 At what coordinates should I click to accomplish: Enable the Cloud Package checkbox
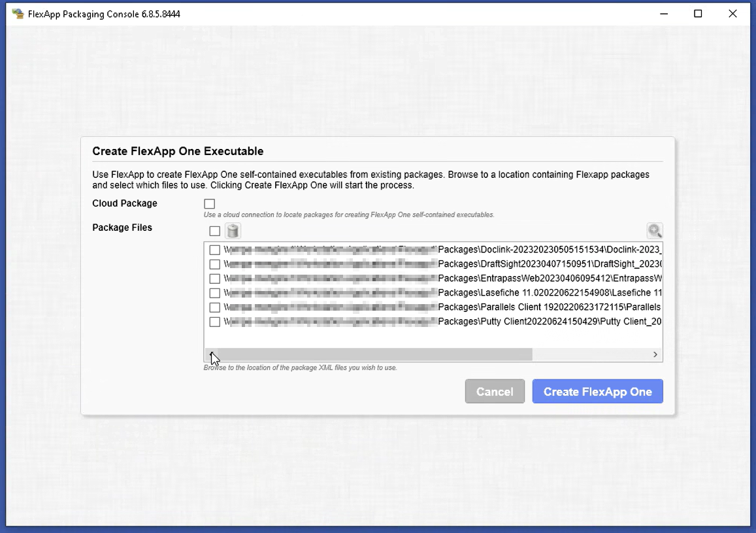(209, 203)
